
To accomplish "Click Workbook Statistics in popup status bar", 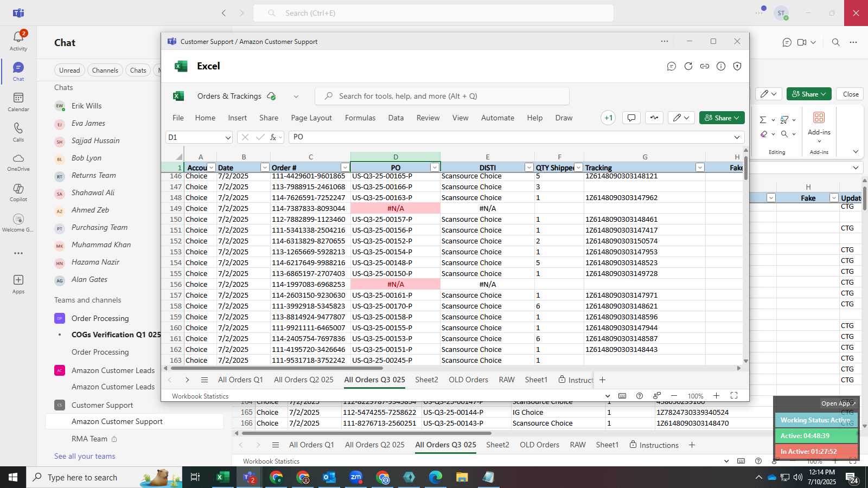I will click(x=200, y=396).
